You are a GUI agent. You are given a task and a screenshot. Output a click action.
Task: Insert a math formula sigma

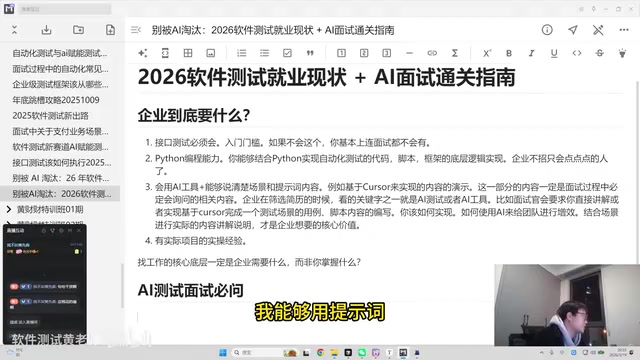coord(455,53)
